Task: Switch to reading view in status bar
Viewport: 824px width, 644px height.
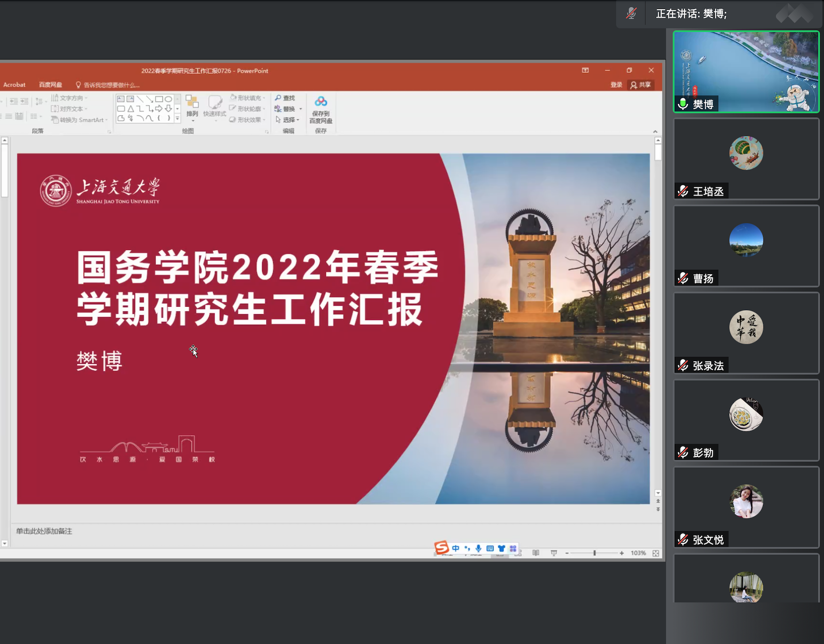Action: tap(536, 553)
